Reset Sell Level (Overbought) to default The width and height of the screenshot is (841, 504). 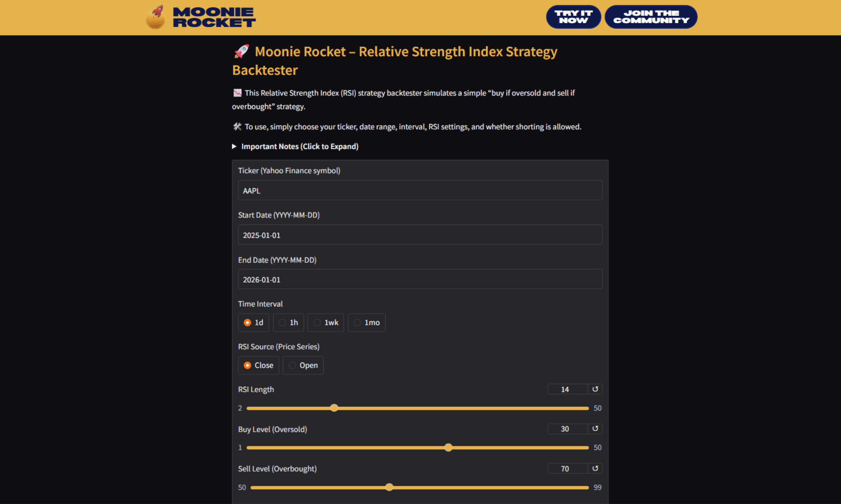point(595,468)
